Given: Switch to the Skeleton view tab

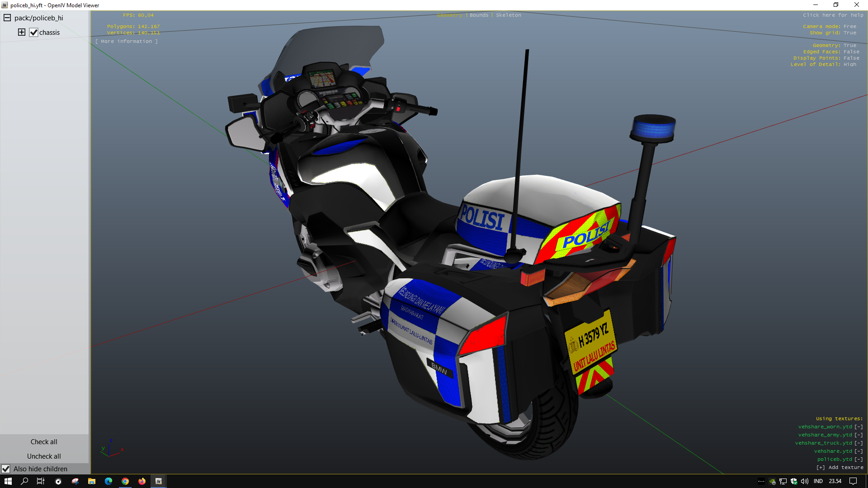Looking at the screenshot, I should coord(508,15).
